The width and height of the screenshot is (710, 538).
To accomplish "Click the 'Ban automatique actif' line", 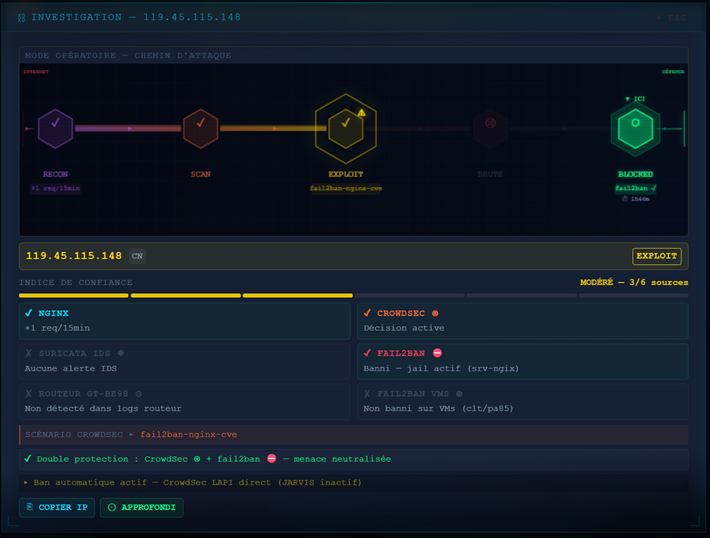I will [354, 482].
